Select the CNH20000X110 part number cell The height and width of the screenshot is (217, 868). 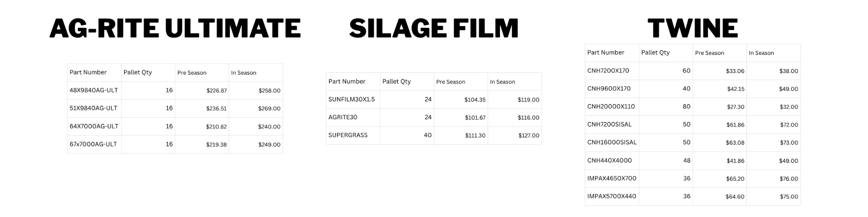click(x=611, y=106)
